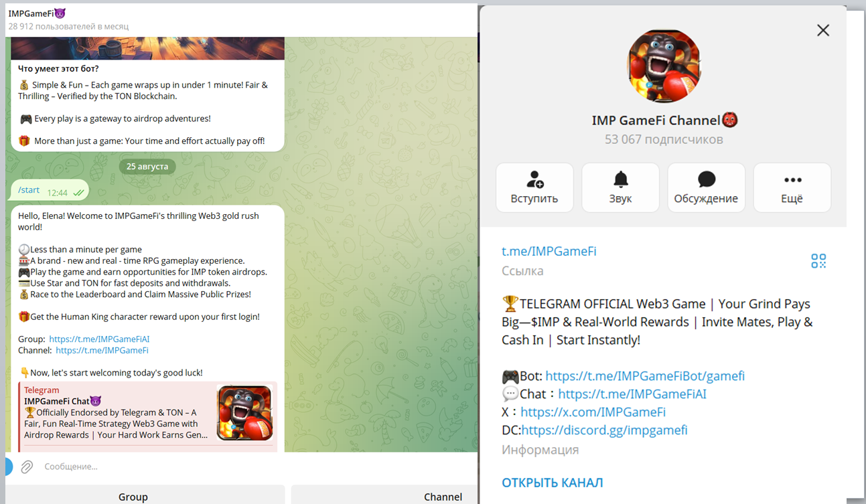Click the 28 912 пользователей в месяц subtitle
The image size is (866, 504).
pyautogui.click(x=68, y=26)
